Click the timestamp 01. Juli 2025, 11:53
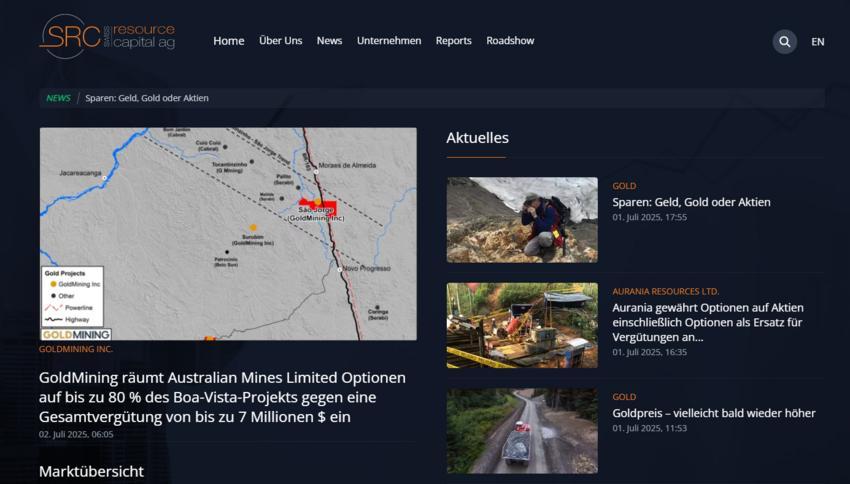Image resolution: width=850 pixels, height=484 pixels. click(649, 428)
